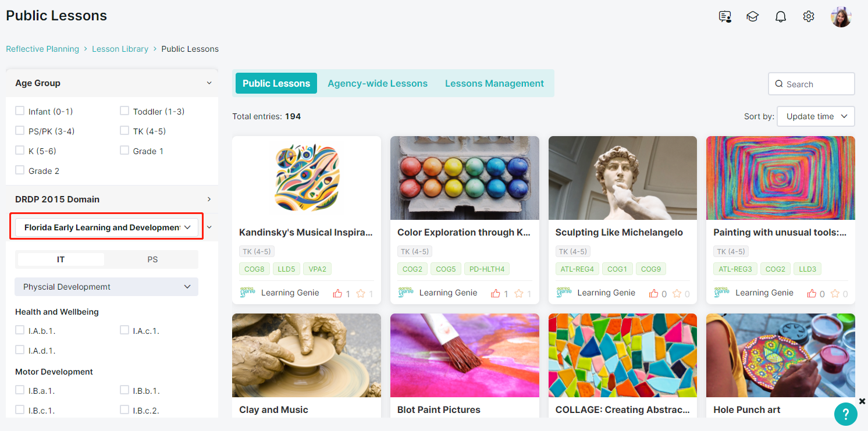Click the help question mark button

(x=846, y=414)
